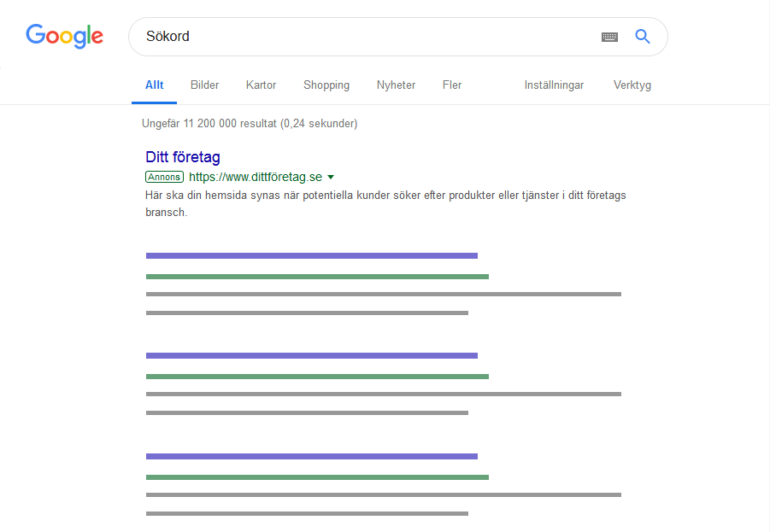
Task: Open the Inställningar settings menu
Action: 554,85
